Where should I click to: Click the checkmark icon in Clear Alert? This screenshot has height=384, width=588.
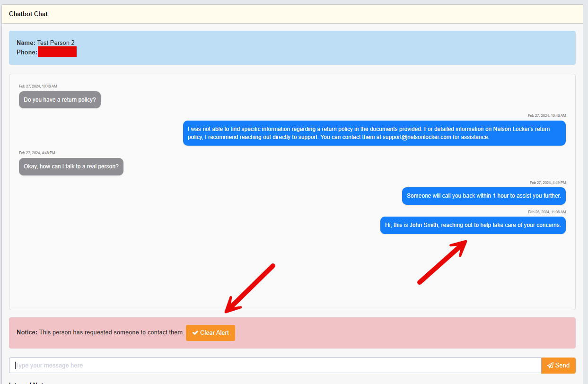pos(195,333)
